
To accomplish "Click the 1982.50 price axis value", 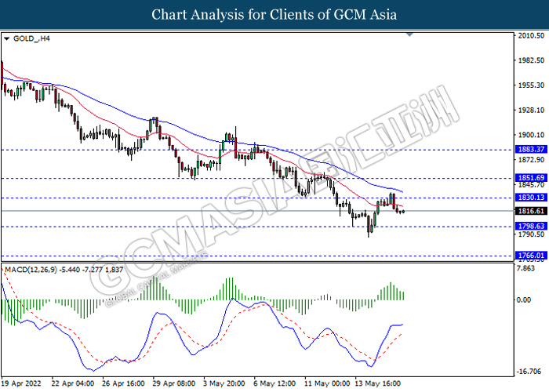I will [x=531, y=60].
